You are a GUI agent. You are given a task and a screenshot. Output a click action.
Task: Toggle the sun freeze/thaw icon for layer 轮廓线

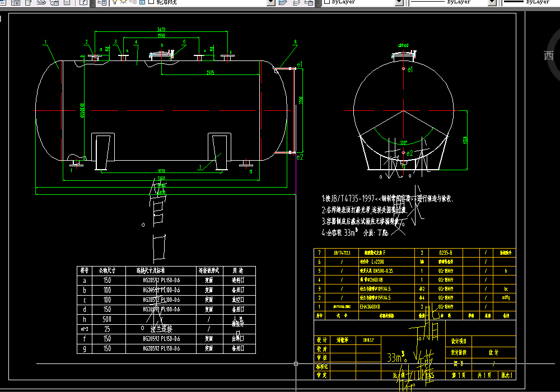pos(123,2)
